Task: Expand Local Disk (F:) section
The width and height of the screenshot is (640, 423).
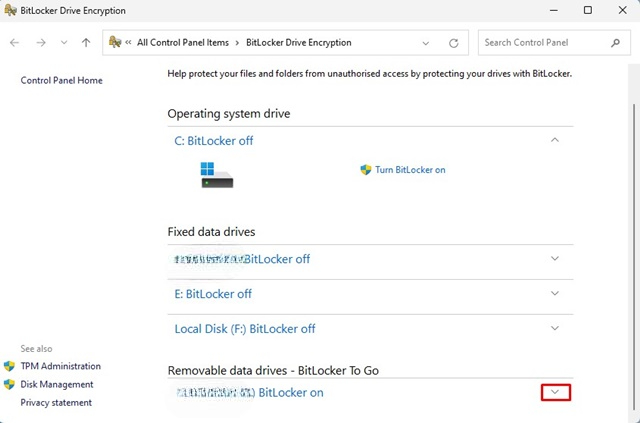Action: [555, 328]
